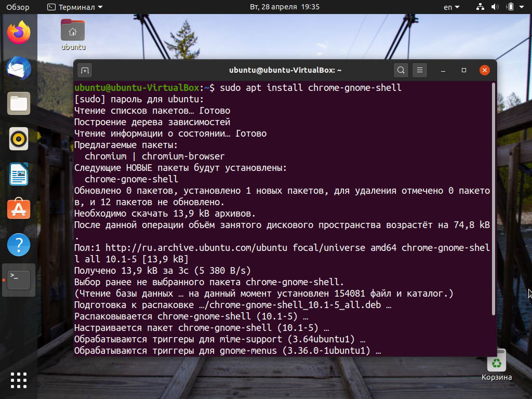Open the Обзор activities overview
Image resolution: width=532 pixels, height=399 pixels.
point(18,7)
